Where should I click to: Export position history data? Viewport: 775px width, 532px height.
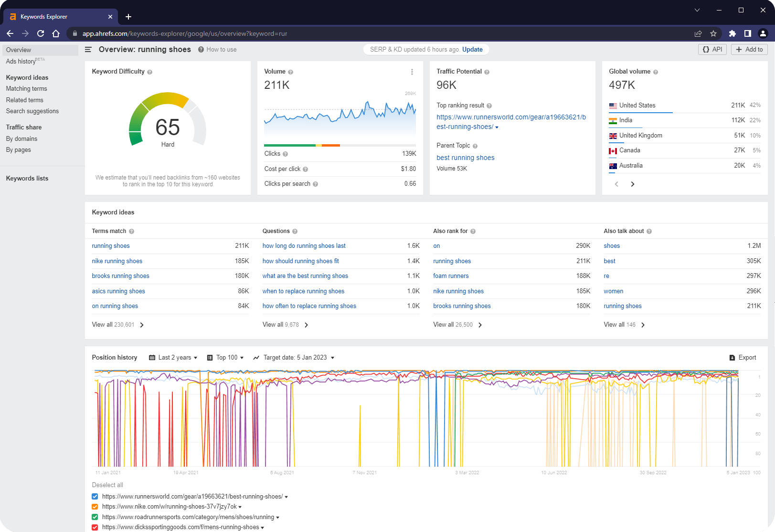pos(743,358)
